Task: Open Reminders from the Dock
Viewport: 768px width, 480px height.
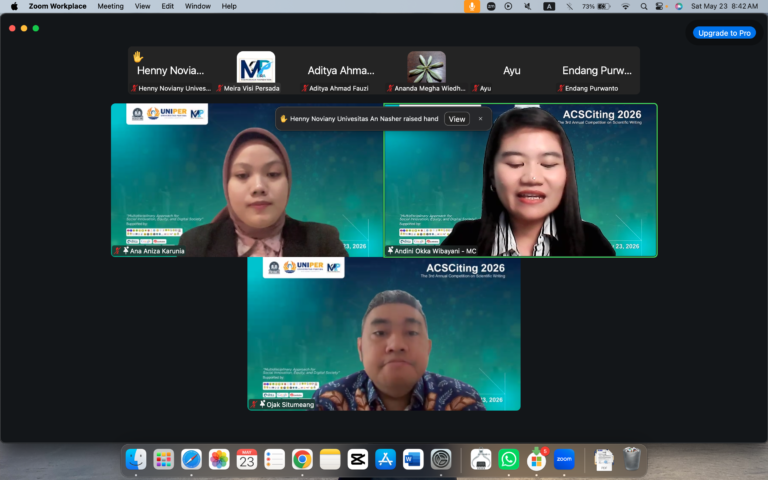Action: coord(274,459)
